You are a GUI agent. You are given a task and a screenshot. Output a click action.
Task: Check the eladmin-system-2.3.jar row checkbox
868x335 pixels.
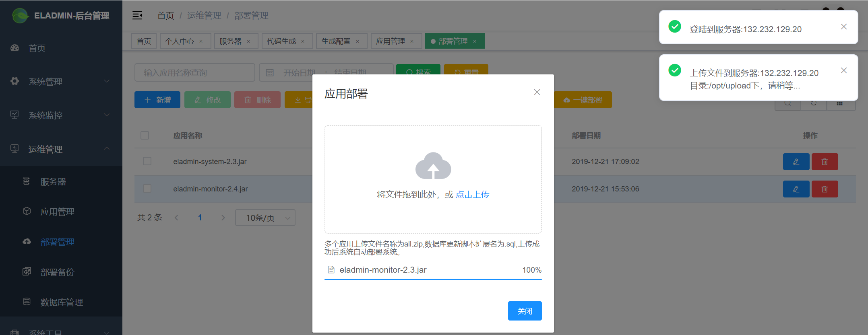tap(147, 161)
